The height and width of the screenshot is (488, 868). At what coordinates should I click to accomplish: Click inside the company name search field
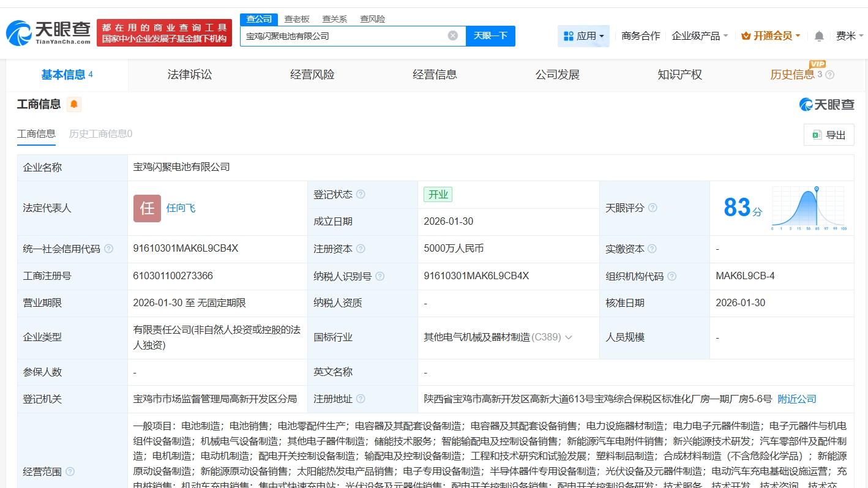[x=343, y=36]
